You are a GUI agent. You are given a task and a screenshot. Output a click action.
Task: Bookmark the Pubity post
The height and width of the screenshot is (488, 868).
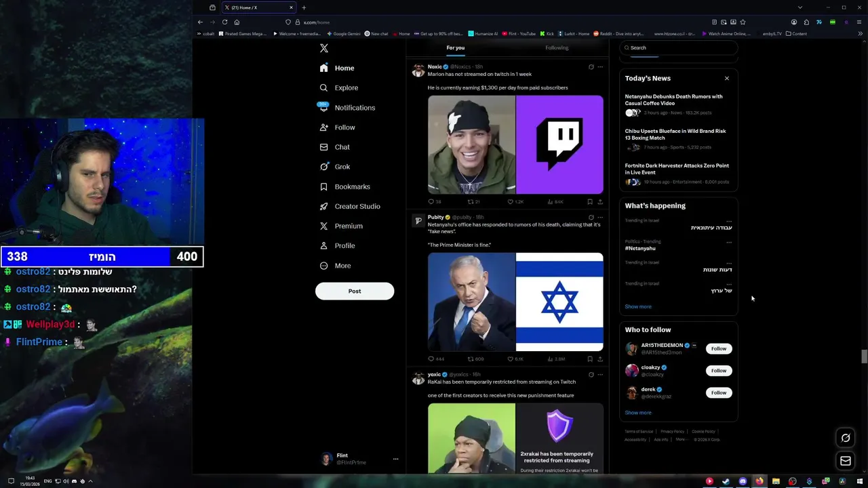pyautogui.click(x=589, y=359)
